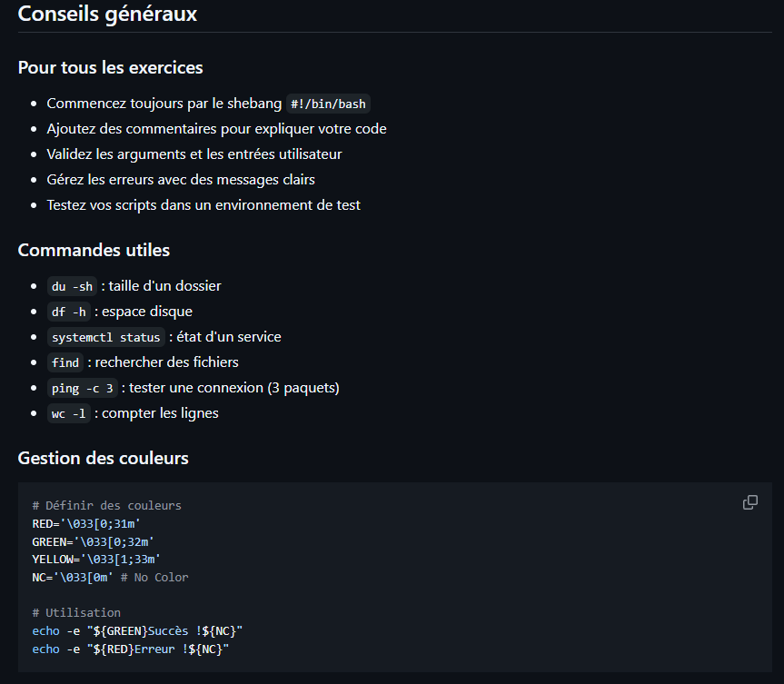
Task: Click the "find" inline code snippet
Action: coord(65,362)
